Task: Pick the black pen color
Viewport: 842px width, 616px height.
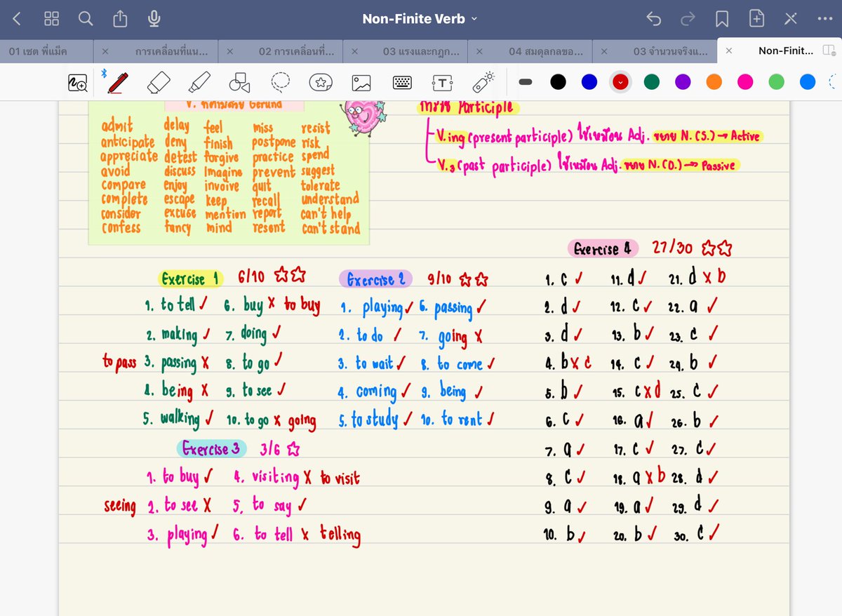Action: tap(558, 82)
